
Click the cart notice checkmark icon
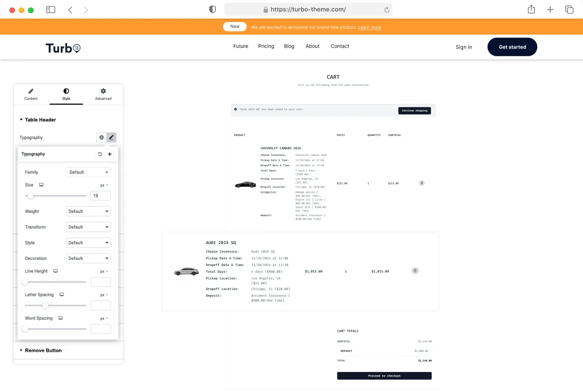pyautogui.click(x=235, y=109)
